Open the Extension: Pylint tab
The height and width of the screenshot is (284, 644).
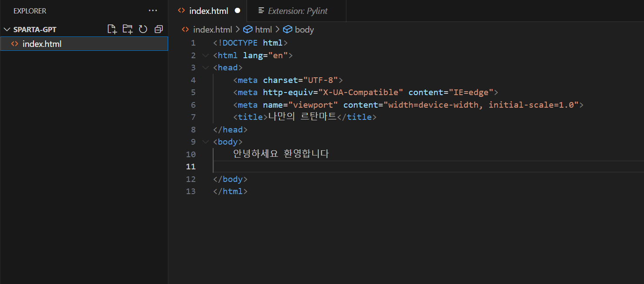tap(297, 11)
